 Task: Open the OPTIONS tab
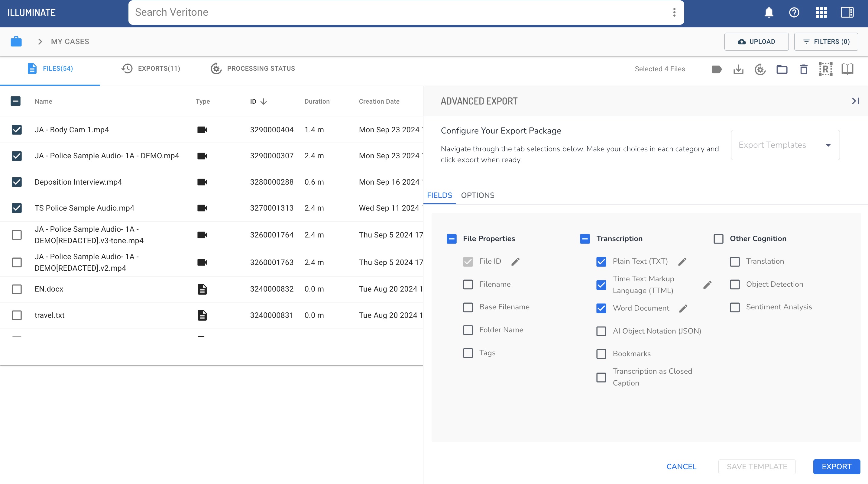[x=478, y=195]
